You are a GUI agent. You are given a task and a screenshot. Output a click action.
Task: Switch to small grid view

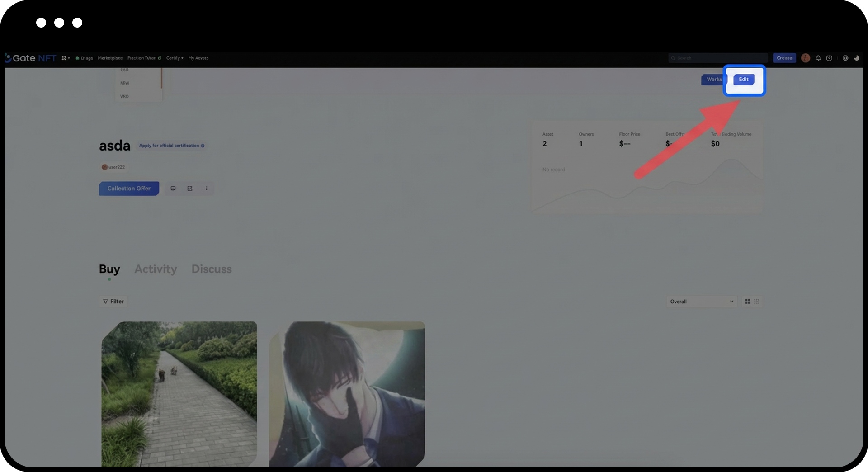pyautogui.click(x=756, y=302)
